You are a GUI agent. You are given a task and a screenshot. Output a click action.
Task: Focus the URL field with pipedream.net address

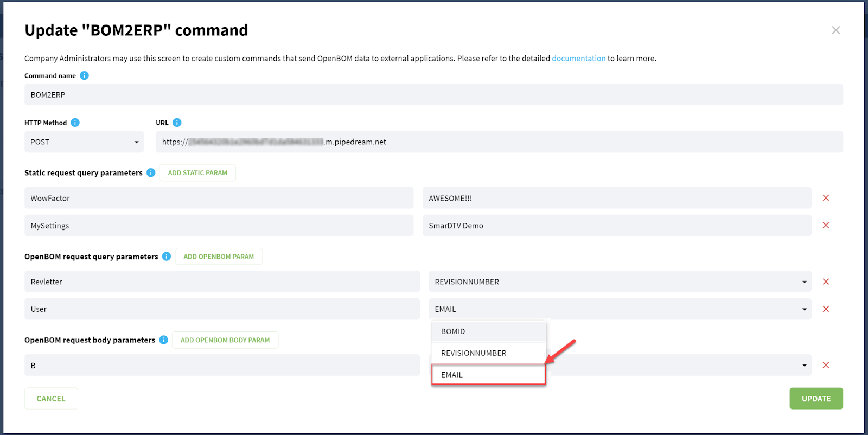pos(499,142)
